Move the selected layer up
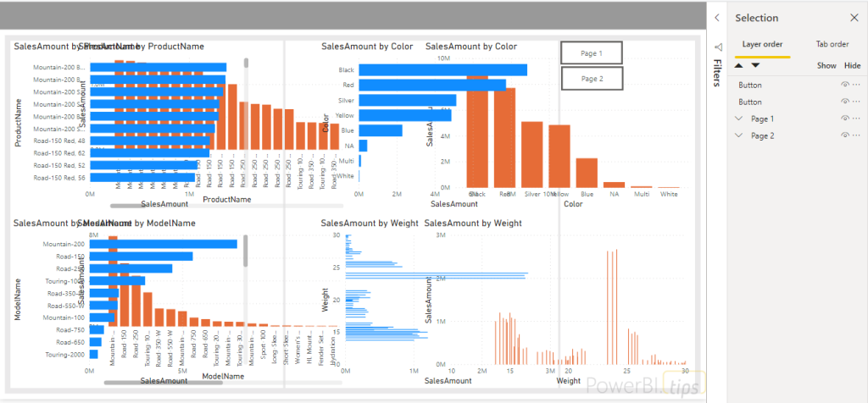Viewport: 868px width, 403px height. click(x=739, y=65)
